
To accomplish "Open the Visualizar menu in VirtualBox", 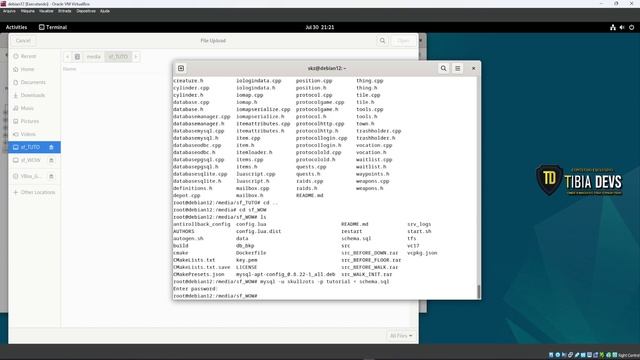I will (46, 11).
